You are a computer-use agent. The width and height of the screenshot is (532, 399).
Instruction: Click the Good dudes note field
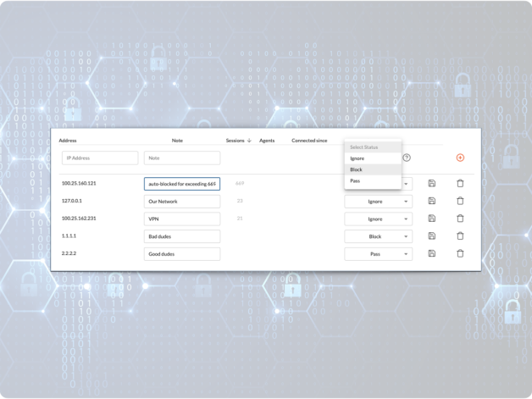tap(181, 253)
